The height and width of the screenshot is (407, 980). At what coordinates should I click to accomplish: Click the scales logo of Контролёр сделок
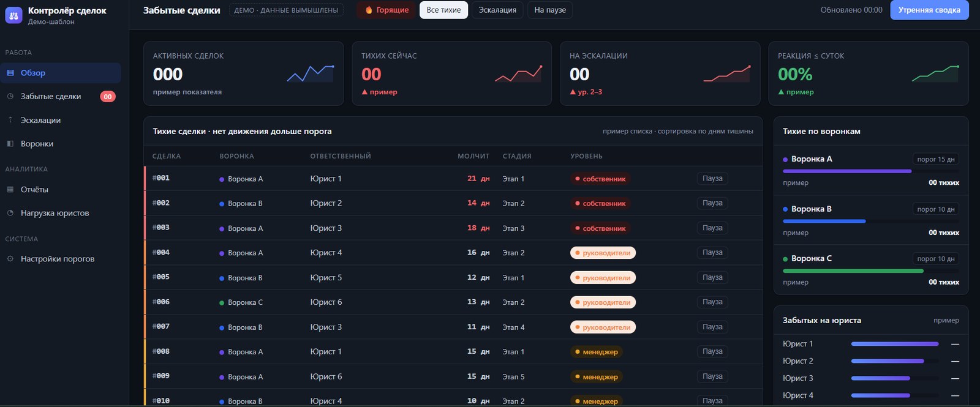[13, 15]
